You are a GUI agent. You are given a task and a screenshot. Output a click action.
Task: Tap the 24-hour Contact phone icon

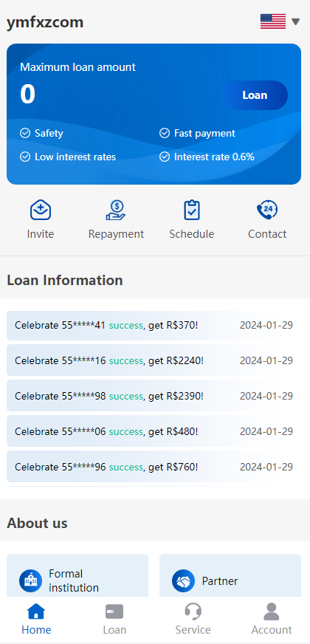coord(267,210)
